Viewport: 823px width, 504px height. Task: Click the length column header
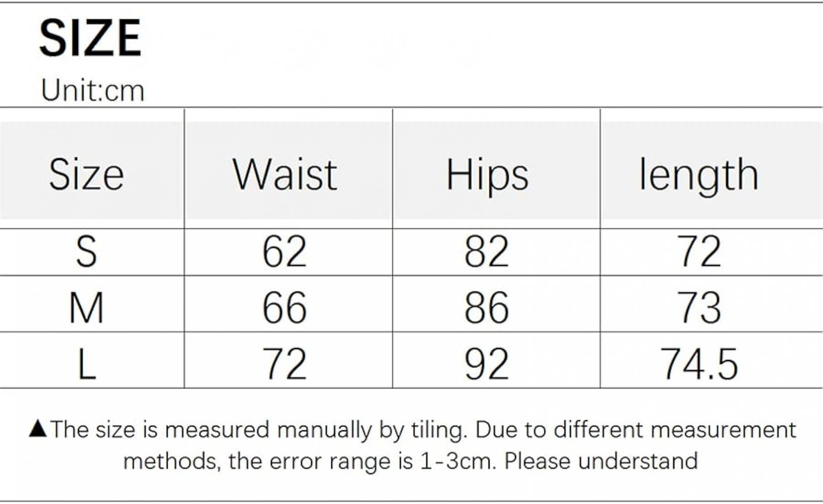click(699, 176)
